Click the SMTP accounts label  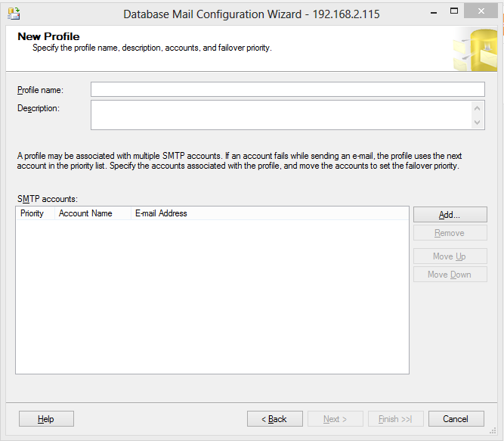[x=48, y=199]
